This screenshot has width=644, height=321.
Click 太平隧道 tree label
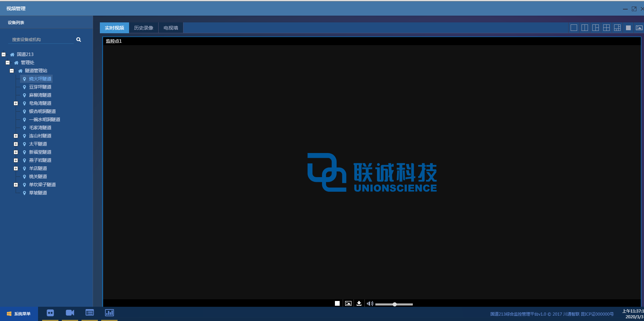pyautogui.click(x=38, y=144)
